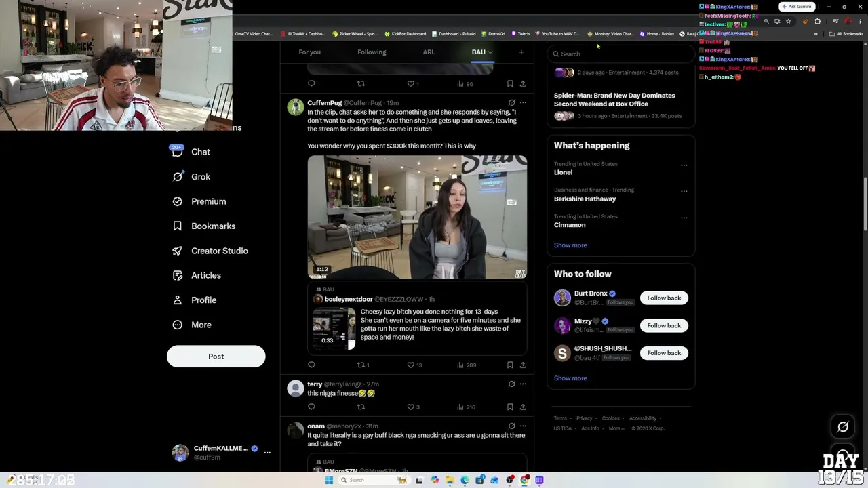The height and width of the screenshot is (488, 868).
Task: Open more options for Berkshire Hathaway trend
Action: (x=684, y=191)
